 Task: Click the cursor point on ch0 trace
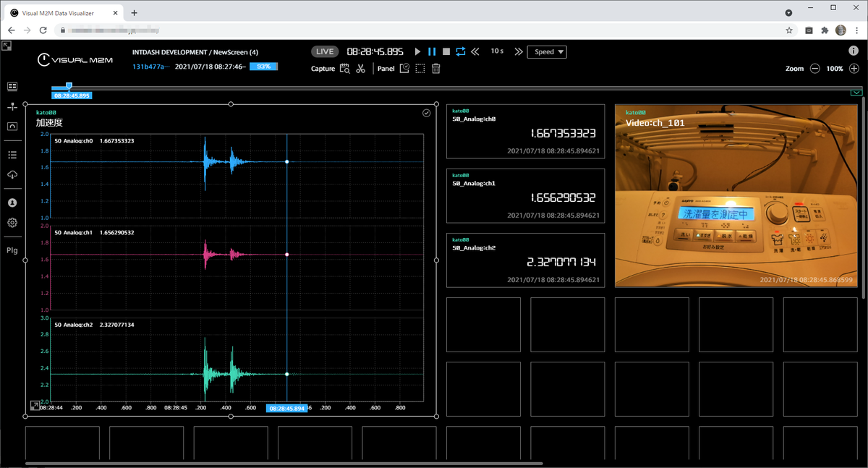[287, 162]
